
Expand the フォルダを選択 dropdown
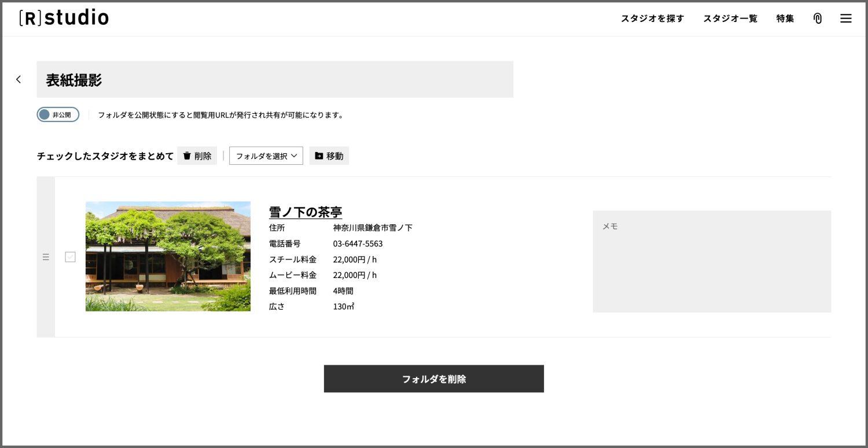point(266,155)
